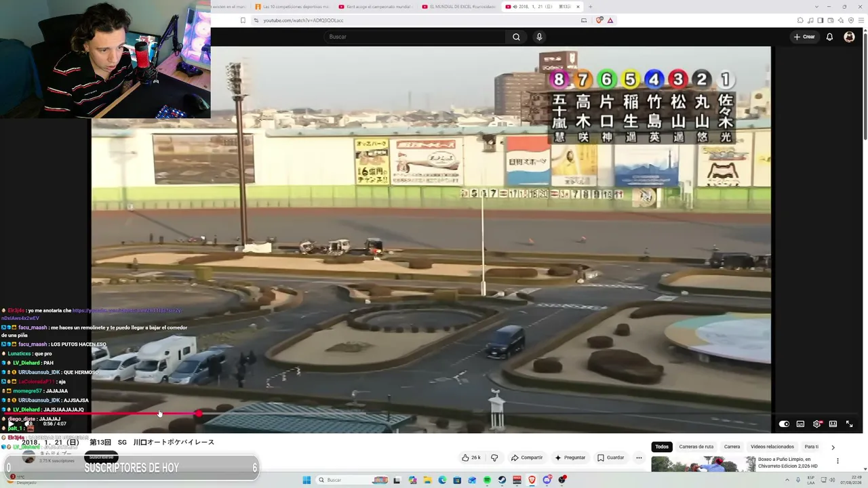Image resolution: width=868 pixels, height=488 pixels.
Task: Click the video play button
Action: coord(11,424)
